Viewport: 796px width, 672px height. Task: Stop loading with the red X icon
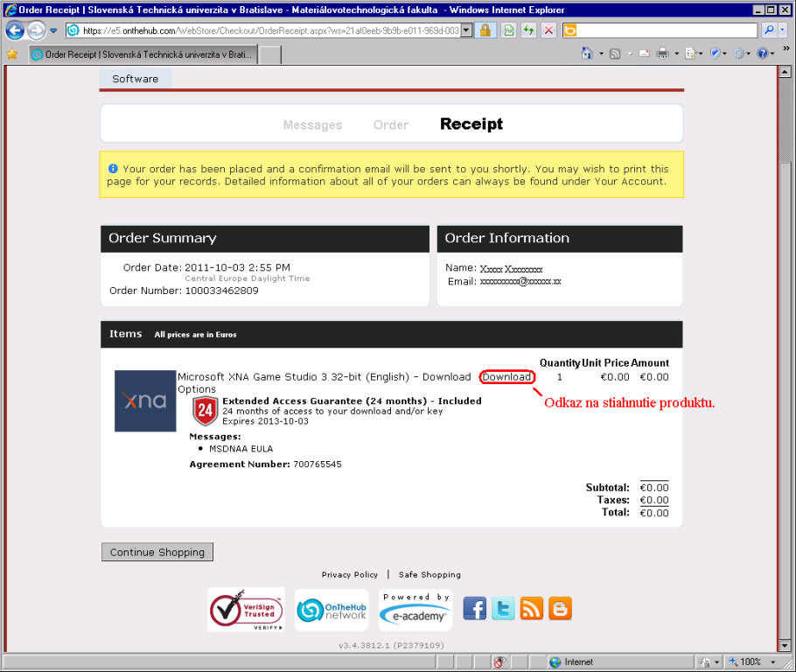pos(548,31)
